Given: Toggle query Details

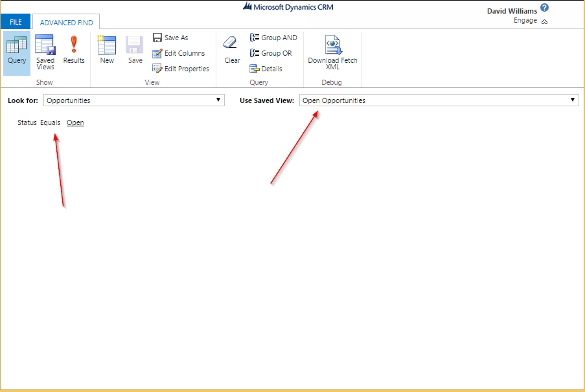Looking at the screenshot, I should [x=266, y=69].
